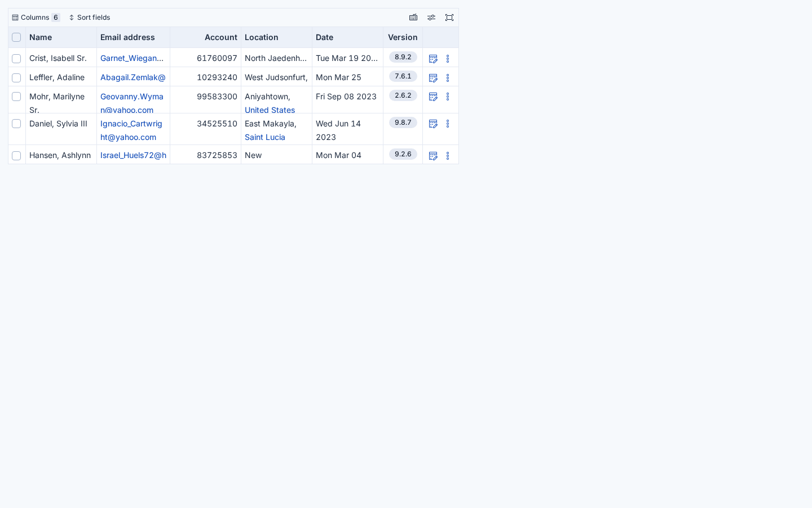The height and width of the screenshot is (508, 812).
Task: Click the name Daniel, Sylvia III
Action: pos(58,124)
